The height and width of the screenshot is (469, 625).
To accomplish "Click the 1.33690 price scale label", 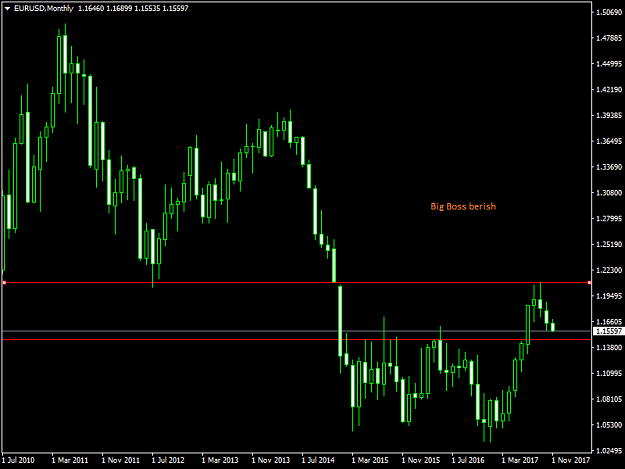I will [x=609, y=167].
